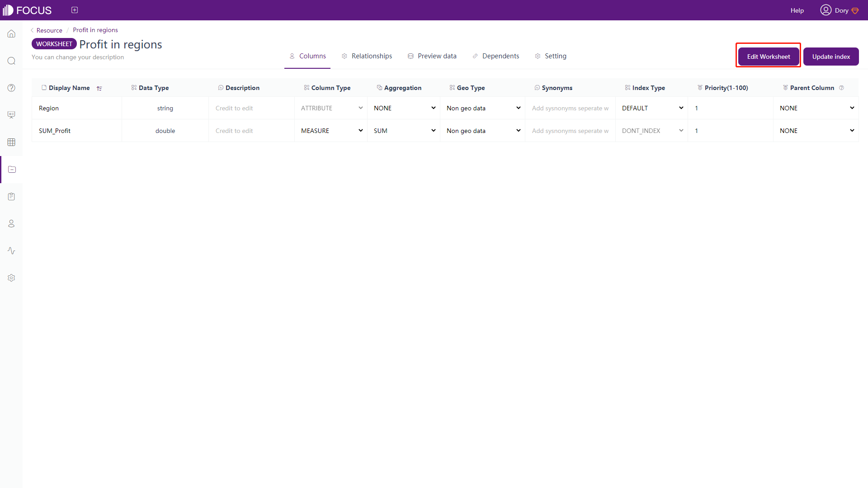868x488 pixels.
Task: Click the Region display name cell
Action: coord(77,108)
